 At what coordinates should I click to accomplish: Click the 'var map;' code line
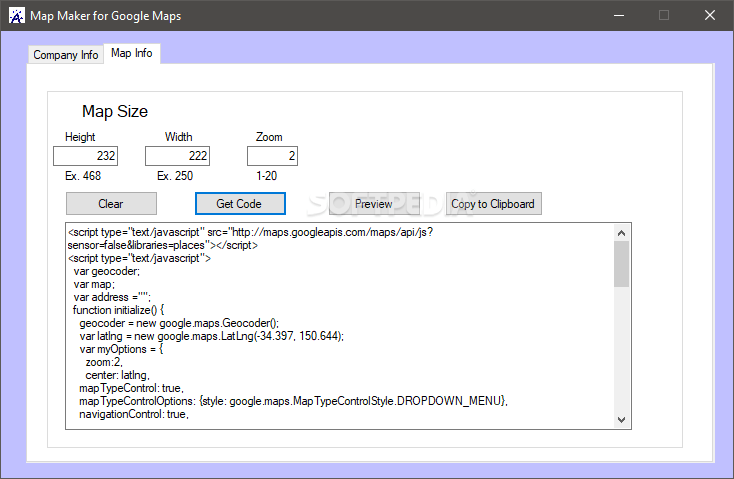[94, 284]
